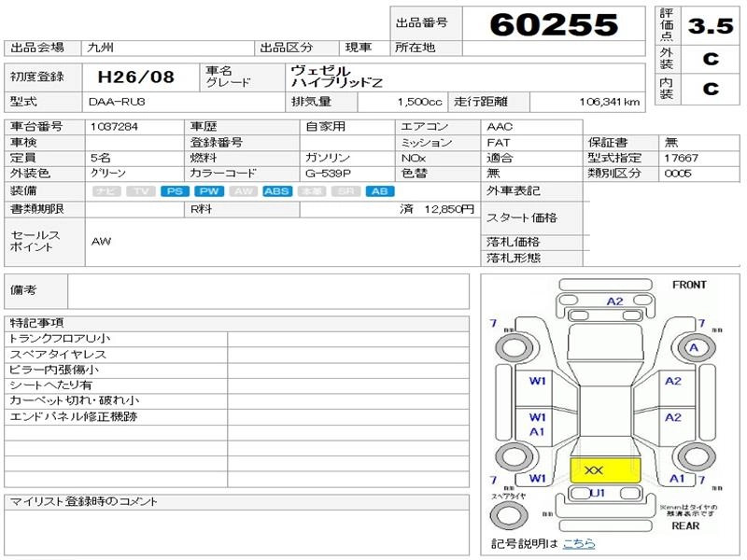Click the note スペアタイヤレス
Screen dimensions: 747x560
point(58,355)
